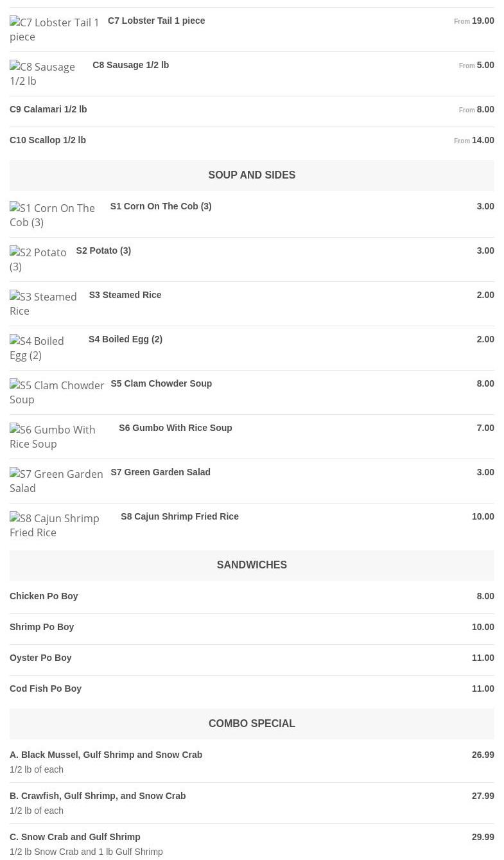Viewport: 504px width, 860px height.
Task: Choose the C10 Scallop 1/2 lb item
Action: [48, 140]
